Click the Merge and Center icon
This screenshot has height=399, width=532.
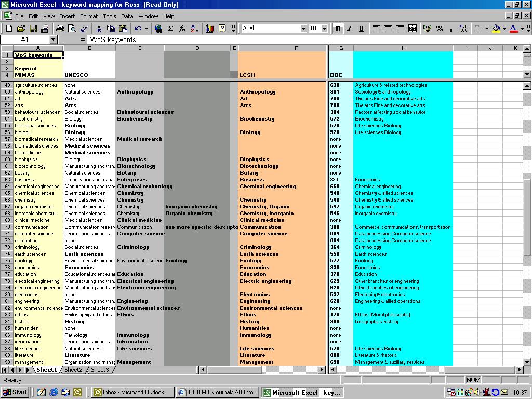413,29
